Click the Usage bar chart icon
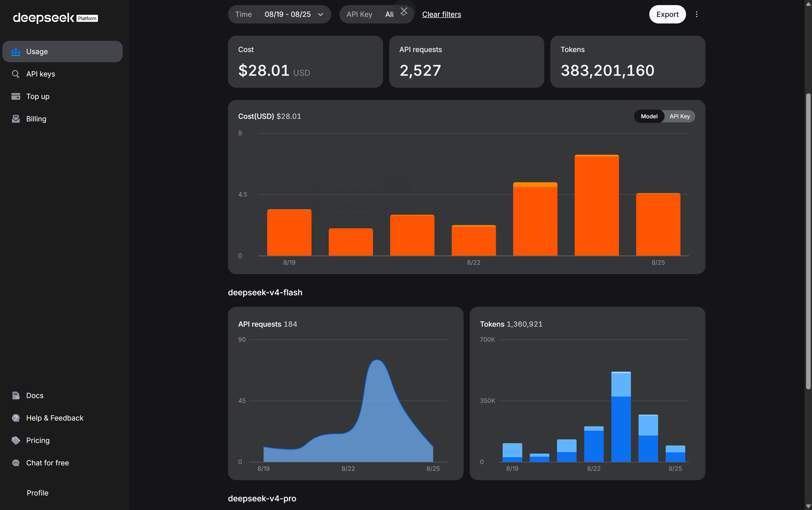The height and width of the screenshot is (510, 812). [x=16, y=52]
